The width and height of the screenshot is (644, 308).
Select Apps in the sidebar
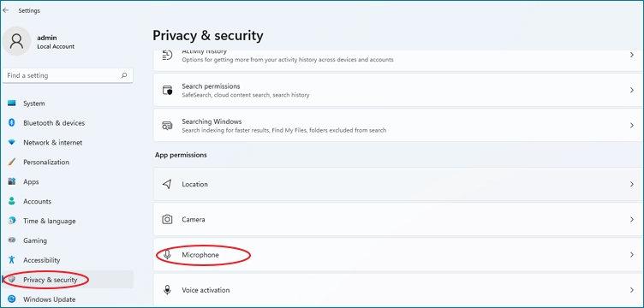[68, 181]
